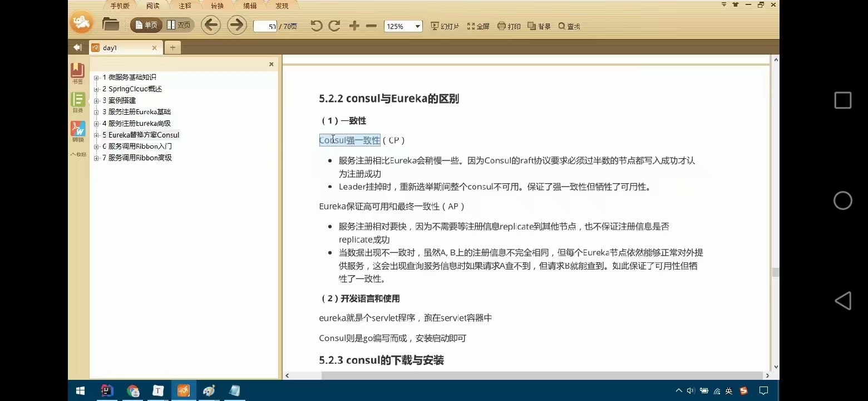Enter full screen mode (全屏)

[479, 26]
